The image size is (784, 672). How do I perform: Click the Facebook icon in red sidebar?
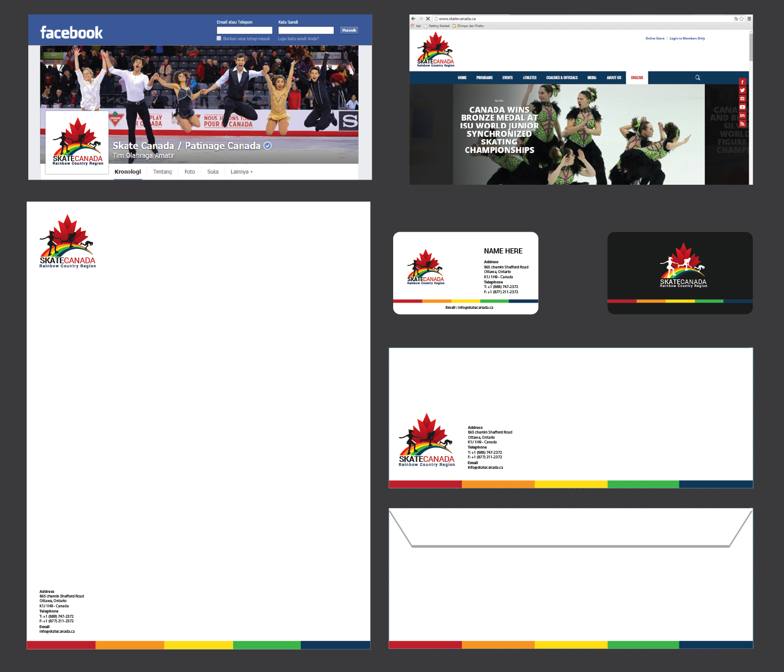[742, 82]
